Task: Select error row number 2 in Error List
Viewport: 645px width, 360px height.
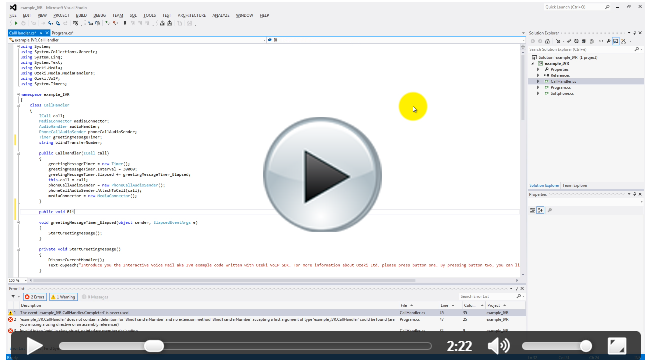Action: point(267,322)
